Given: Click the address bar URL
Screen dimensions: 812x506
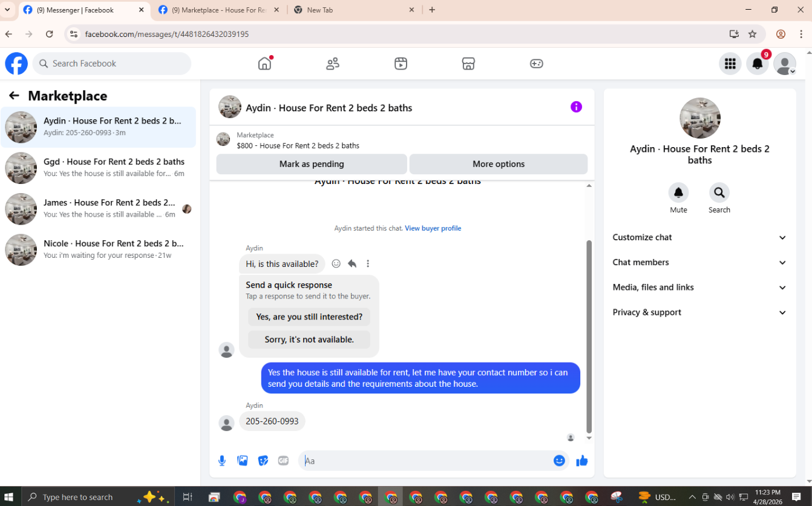Looking at the screenshot, I should pyautogui.click(x=166, y=34).
